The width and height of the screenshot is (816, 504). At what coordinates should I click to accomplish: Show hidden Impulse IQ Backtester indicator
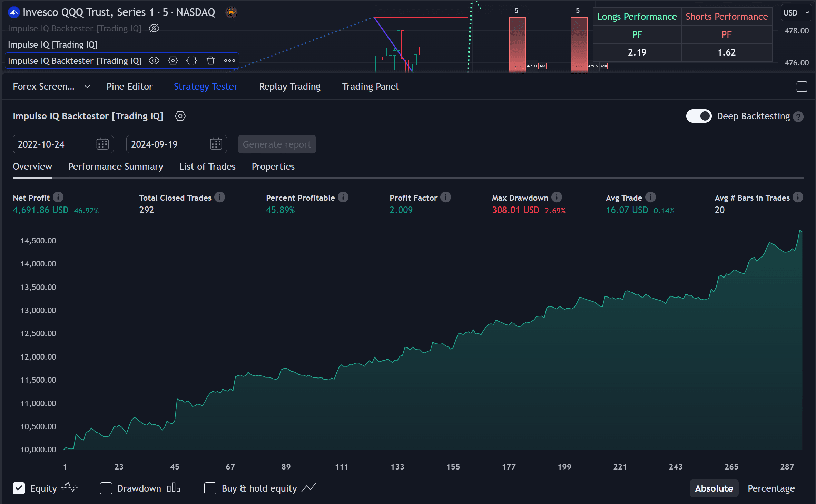coord(154,28)
